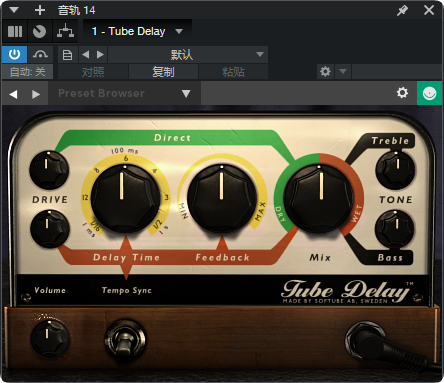The width and height of the screenshot is (444, 383).
Task: Click the sidechain arc icon
Action: point(40,54)
